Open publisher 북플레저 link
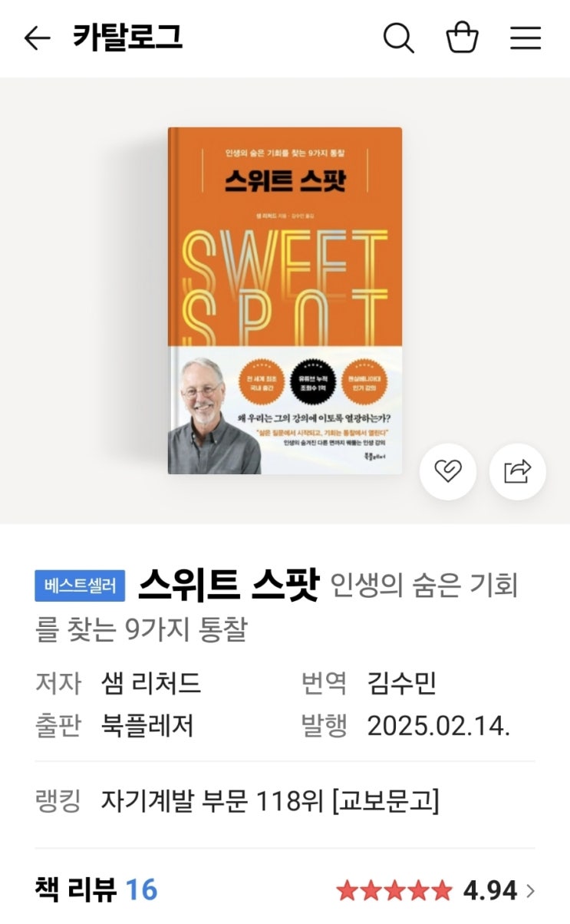570x924 pixels. [147, 724]
